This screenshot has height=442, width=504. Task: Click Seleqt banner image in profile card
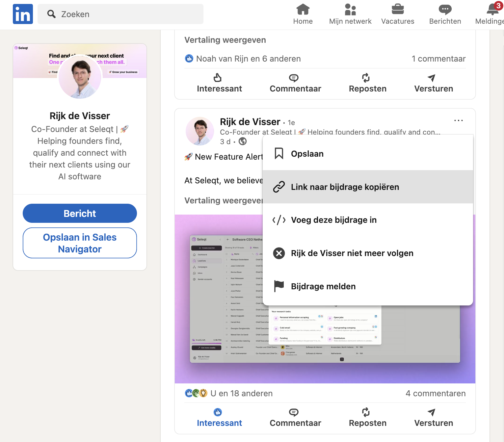tap(80, 61)
